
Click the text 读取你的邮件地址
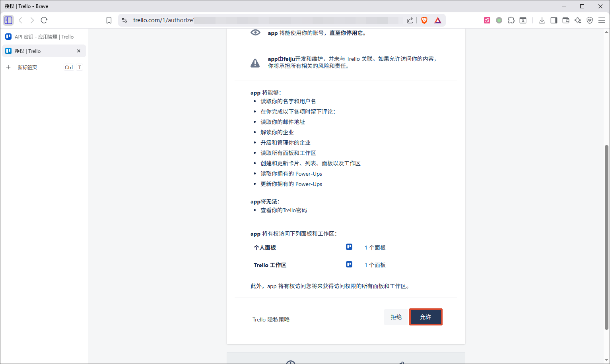[x=283, y=122]
